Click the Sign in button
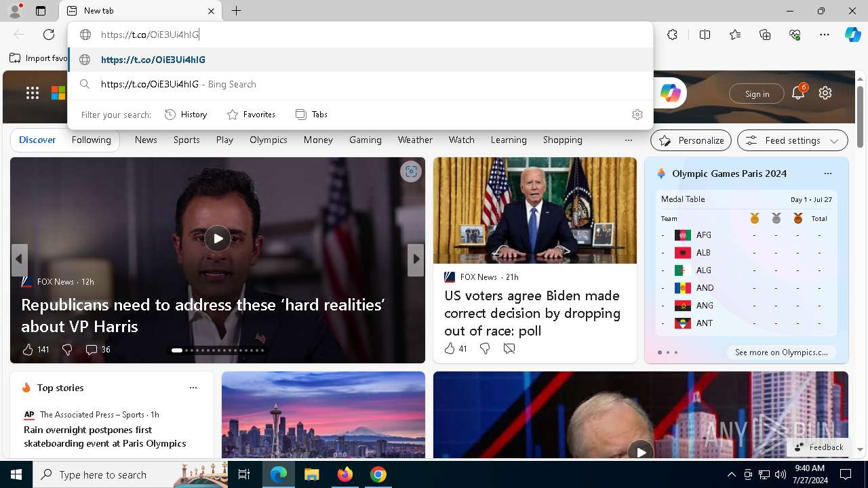868x488 pixels. [x=757, y=94]
